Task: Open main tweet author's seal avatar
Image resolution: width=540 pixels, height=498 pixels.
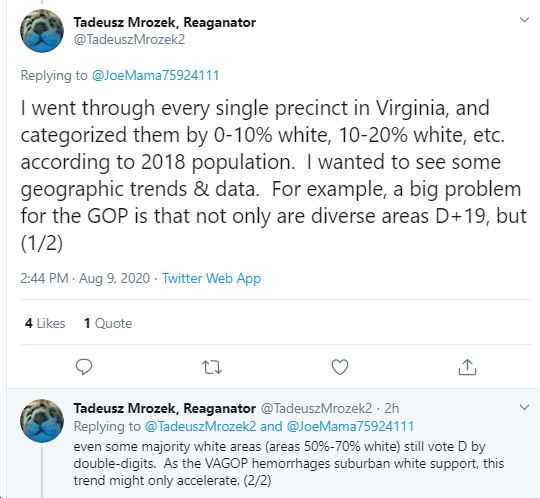Action: 42,31
